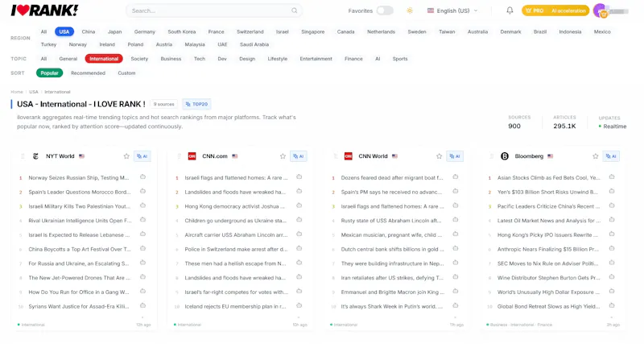
Task: Choose the Design topic
Action: (x=247, y=59)
